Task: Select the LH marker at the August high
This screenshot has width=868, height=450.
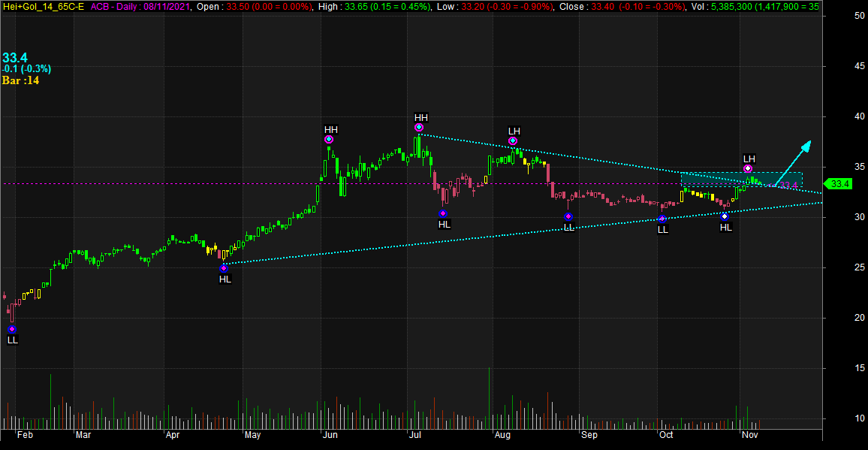Action: (513, 141)
